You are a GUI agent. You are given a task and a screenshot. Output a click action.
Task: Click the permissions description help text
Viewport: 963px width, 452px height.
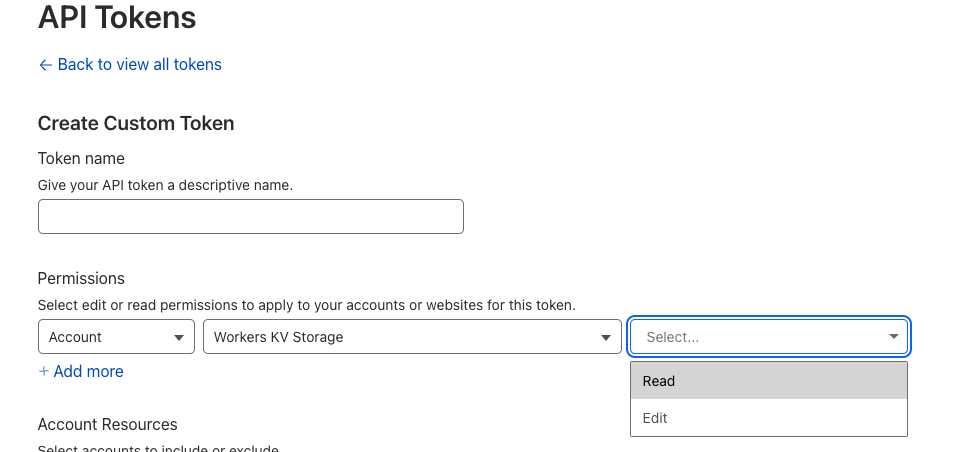click(x=306, y=304)
